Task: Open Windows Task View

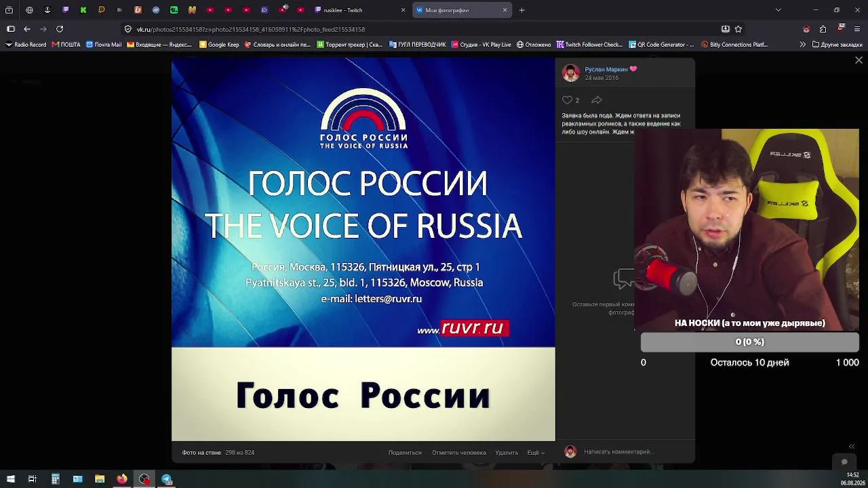Action: pyautogui.click(x=32, y=479)
